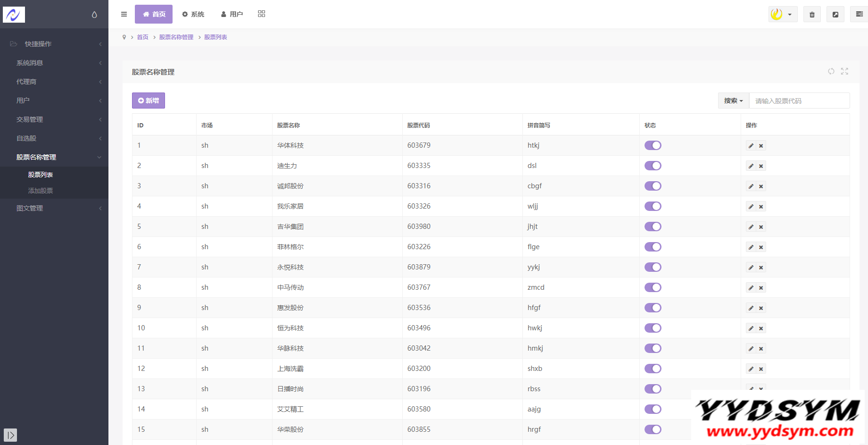The width and height of the screenshot is (868, 445).
Task: Click the 新增 add button
Action: [149, 101]
